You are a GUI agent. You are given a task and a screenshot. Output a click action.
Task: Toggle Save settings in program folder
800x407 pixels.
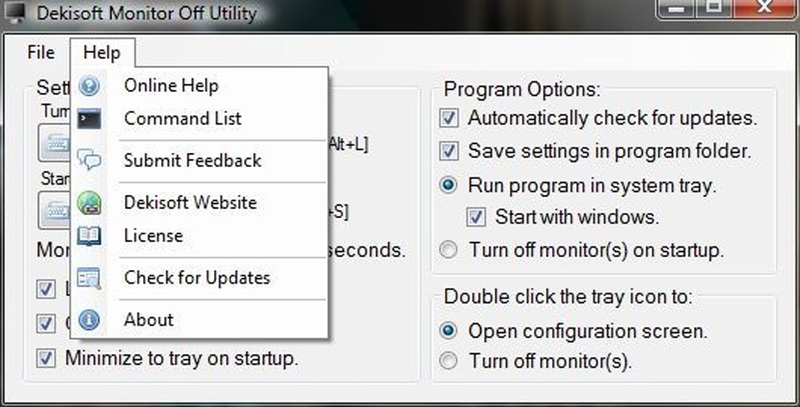click(449, 151)
